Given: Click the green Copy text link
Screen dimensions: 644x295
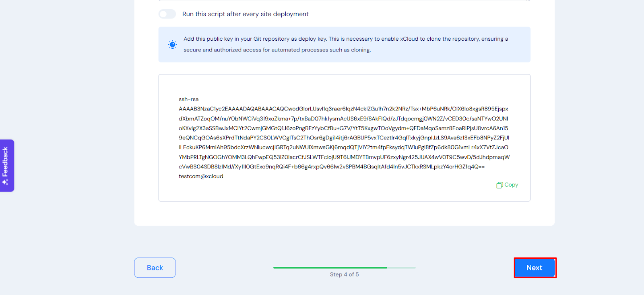Looking at the screenshot, I should (x=511, y=185).
